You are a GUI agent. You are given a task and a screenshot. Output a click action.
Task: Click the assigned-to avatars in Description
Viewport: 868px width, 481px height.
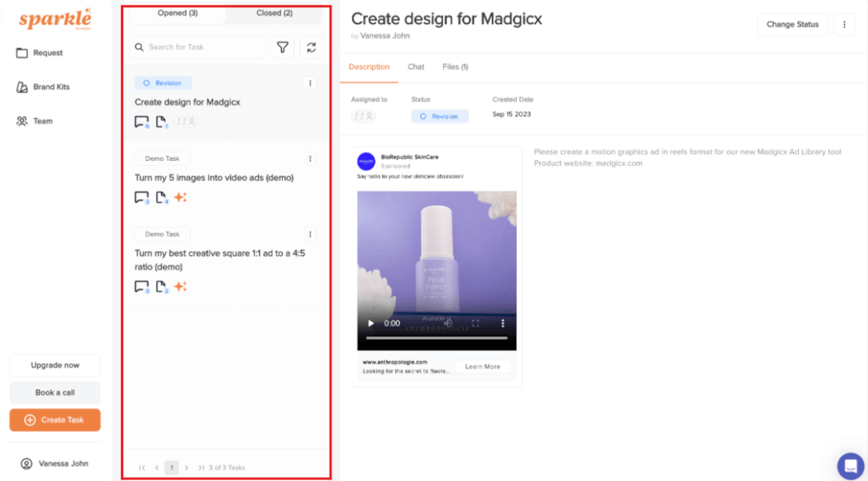[362, 117]
